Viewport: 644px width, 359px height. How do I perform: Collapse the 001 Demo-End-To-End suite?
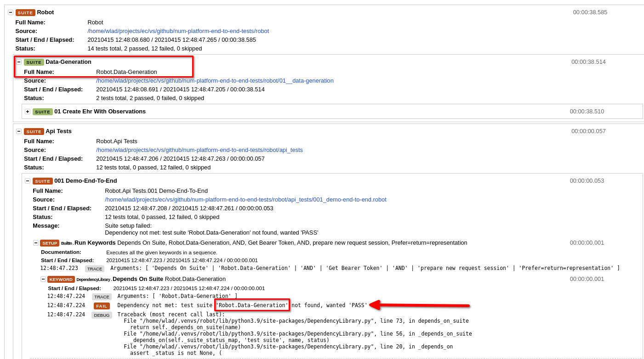(28, 180)
